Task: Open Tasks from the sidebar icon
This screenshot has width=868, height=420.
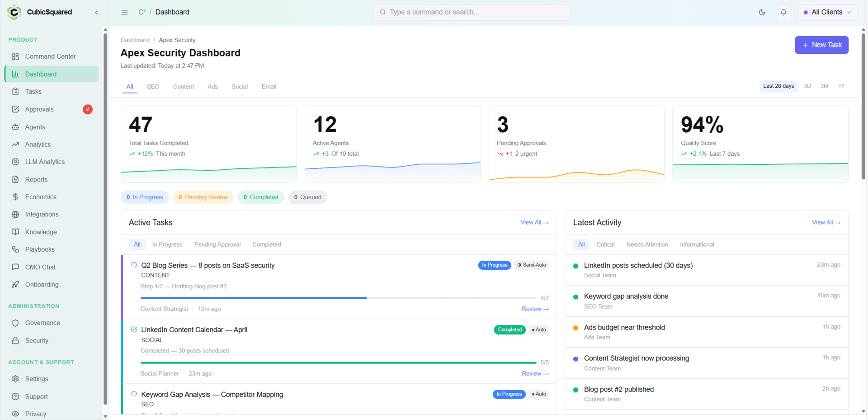Action: click(x=15, y=91)
